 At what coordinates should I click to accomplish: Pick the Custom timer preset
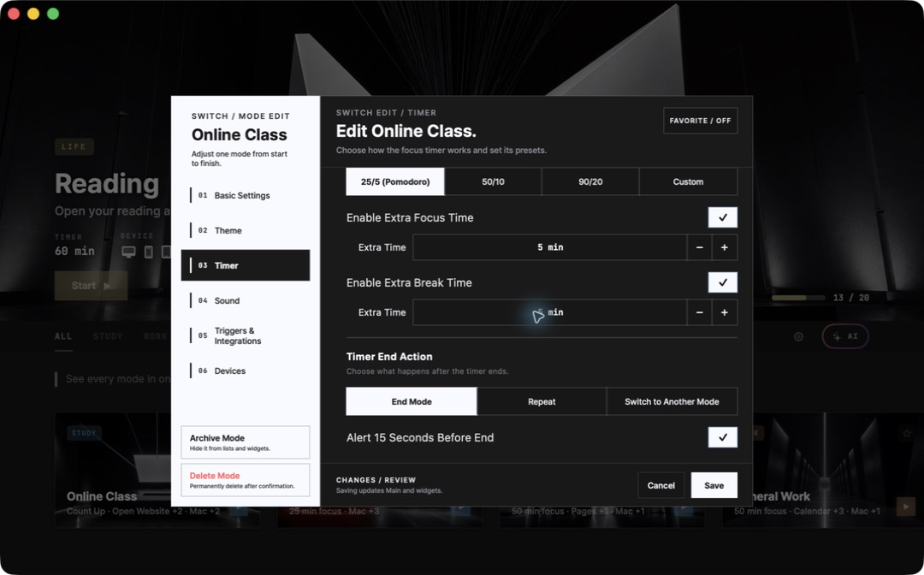pos(688,181)
